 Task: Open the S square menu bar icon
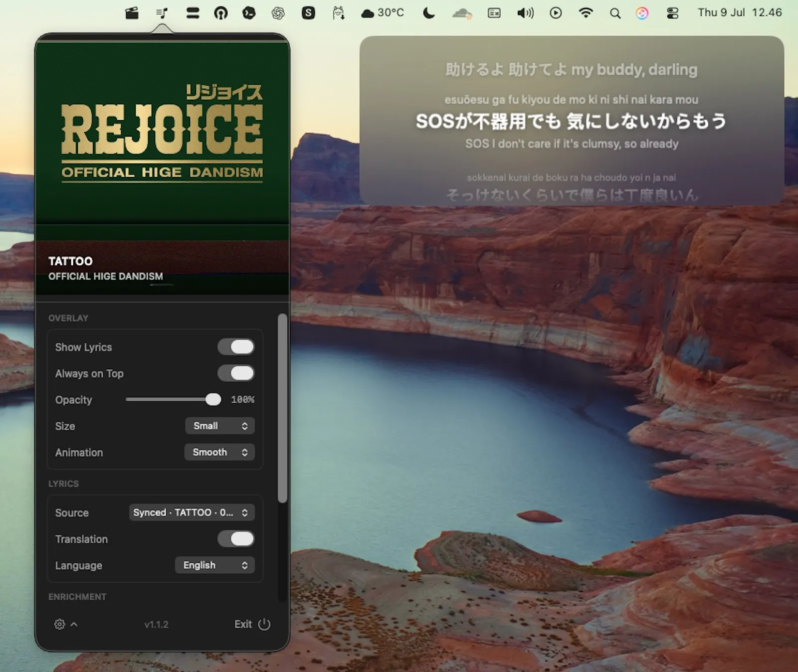click(308, 13)
